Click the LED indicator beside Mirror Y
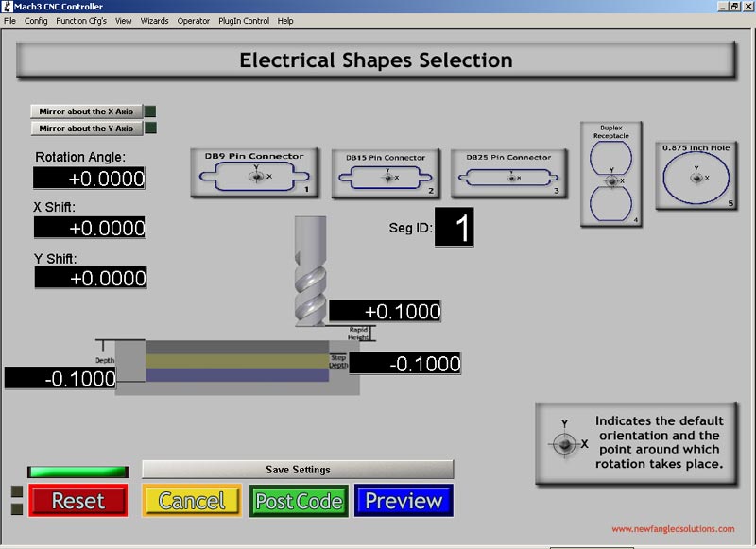The image size is (756, 549). click(x=150, y=128)
